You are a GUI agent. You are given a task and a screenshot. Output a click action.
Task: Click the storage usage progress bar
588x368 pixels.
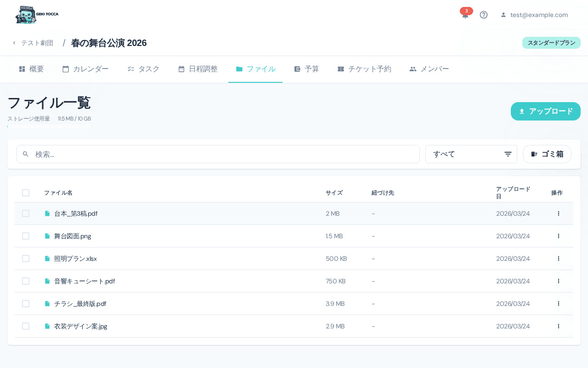point(49,126)
